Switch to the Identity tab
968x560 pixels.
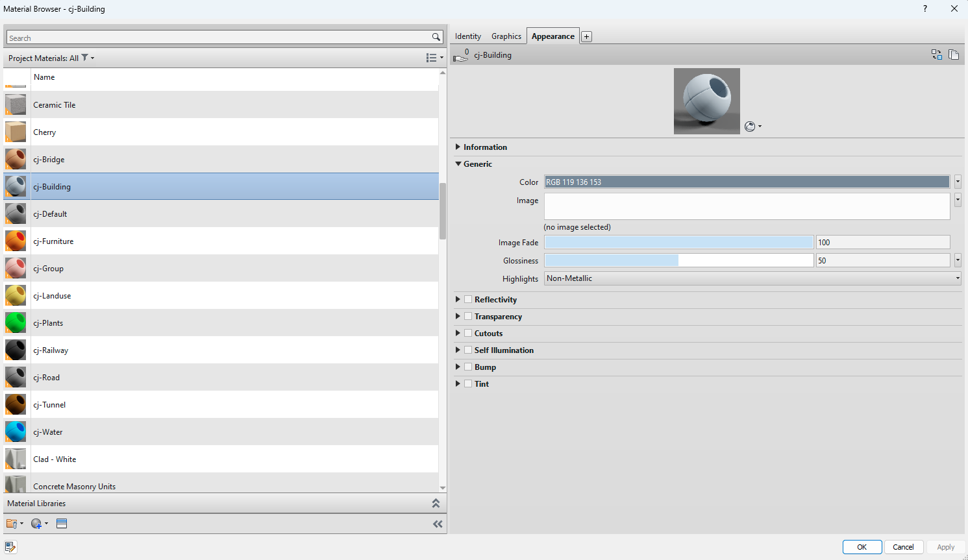(468, 36)
